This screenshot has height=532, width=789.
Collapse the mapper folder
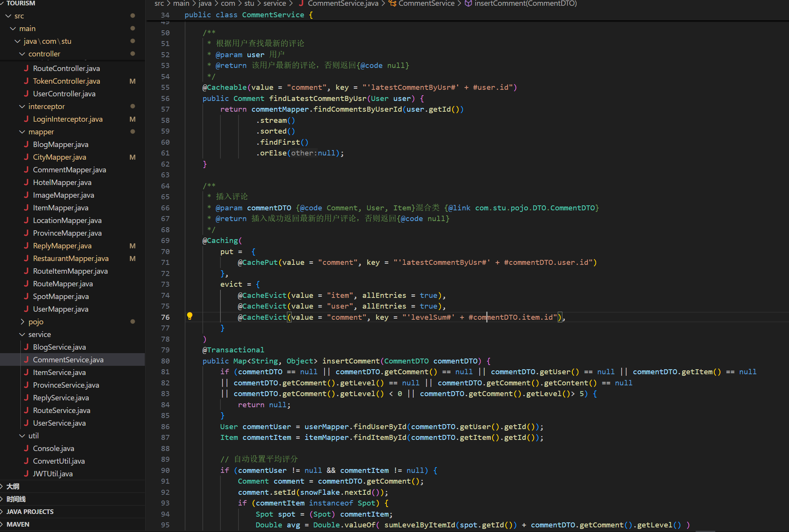coord(22,132)
